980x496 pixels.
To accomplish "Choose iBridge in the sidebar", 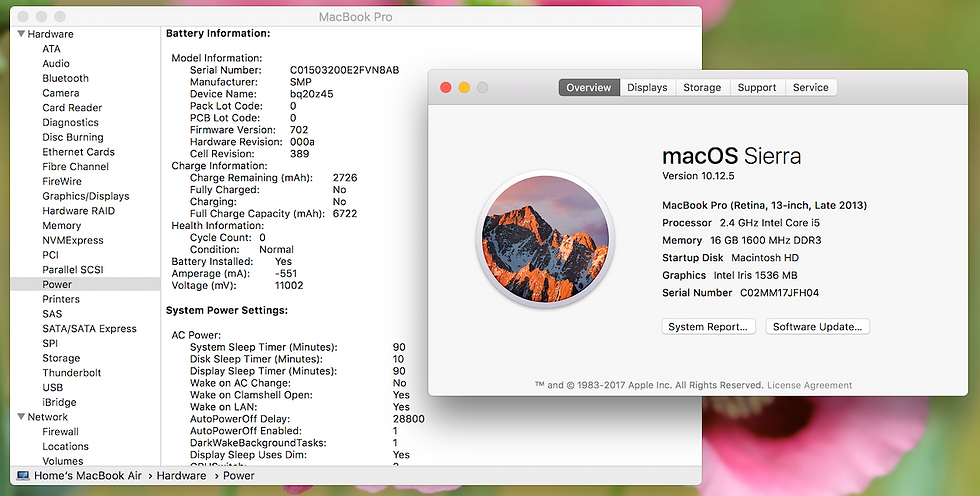I will click(x=59, y=402).
